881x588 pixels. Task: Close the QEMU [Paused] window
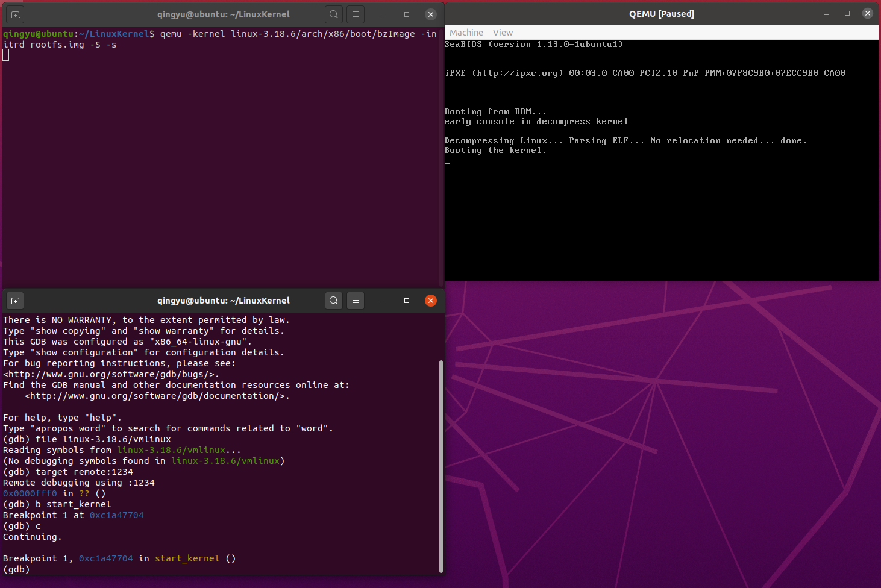click(x=868, y=14)
